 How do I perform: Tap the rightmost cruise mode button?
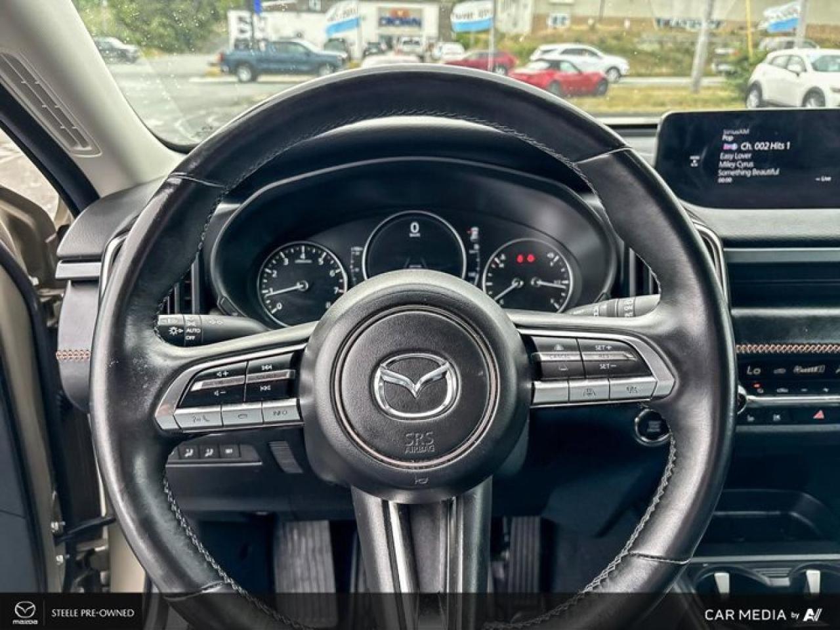click(631, 388)
